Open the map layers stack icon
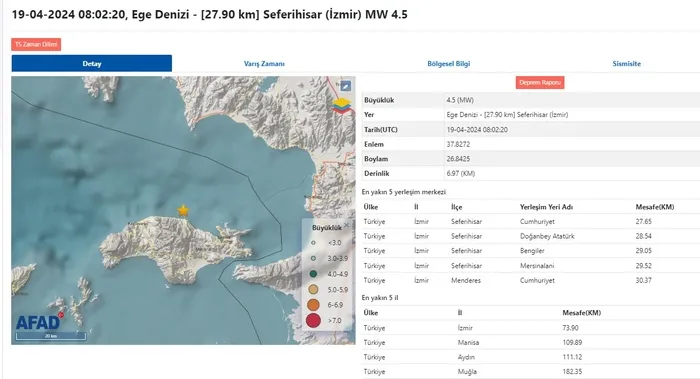This screenshot has width=700, height=379. (x=342, y=106)
